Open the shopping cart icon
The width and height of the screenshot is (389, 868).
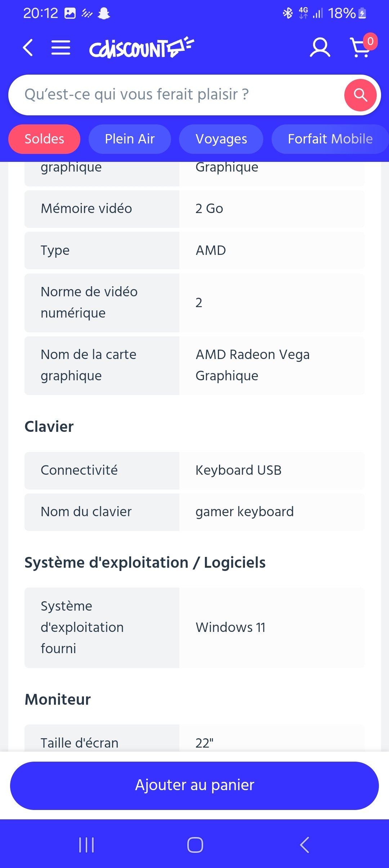361,48
